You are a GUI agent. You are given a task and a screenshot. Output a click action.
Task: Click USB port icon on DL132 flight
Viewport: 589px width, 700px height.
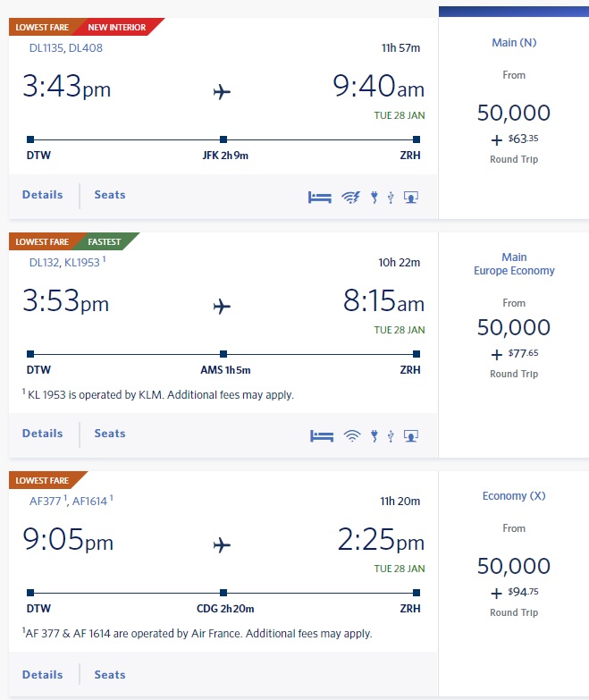coord(391,436)
